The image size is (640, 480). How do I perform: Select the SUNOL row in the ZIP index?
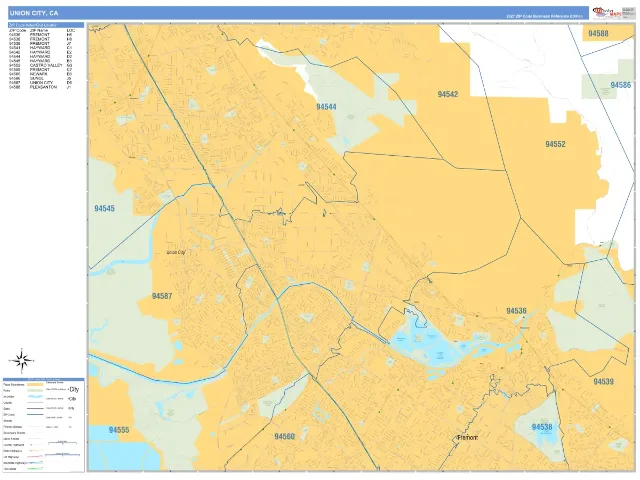coord(40,78)
